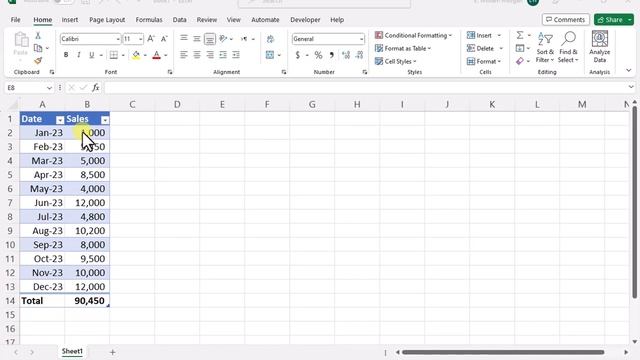Apply the Comma Style
The width and height of the screenshot is (640, 360).
pyautogui.click(x=332, y=55)
